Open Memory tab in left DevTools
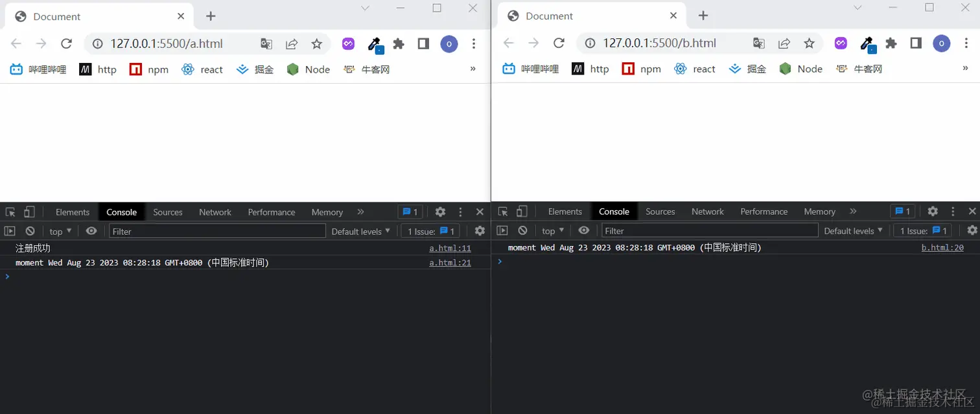This screenshot has height=414, width=980. click(x=327, y=212)
